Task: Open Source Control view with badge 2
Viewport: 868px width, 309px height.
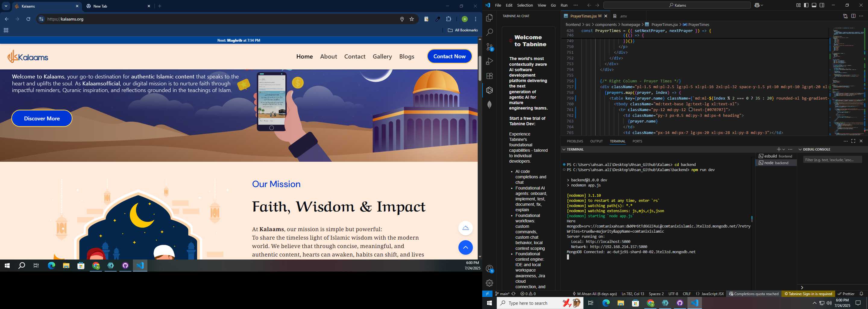Action: tap(489, 47)
